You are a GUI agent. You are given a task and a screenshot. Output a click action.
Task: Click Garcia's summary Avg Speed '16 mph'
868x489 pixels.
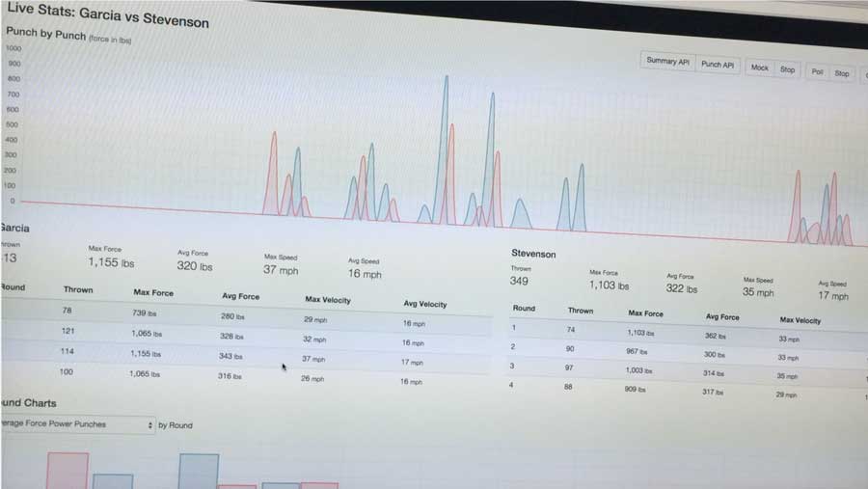click(365, 274)
